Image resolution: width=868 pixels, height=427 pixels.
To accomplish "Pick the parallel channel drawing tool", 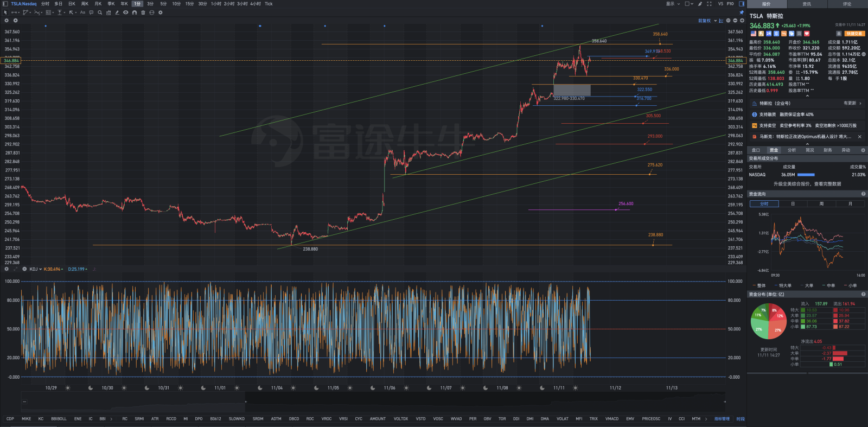I will (x=25, y=12).
